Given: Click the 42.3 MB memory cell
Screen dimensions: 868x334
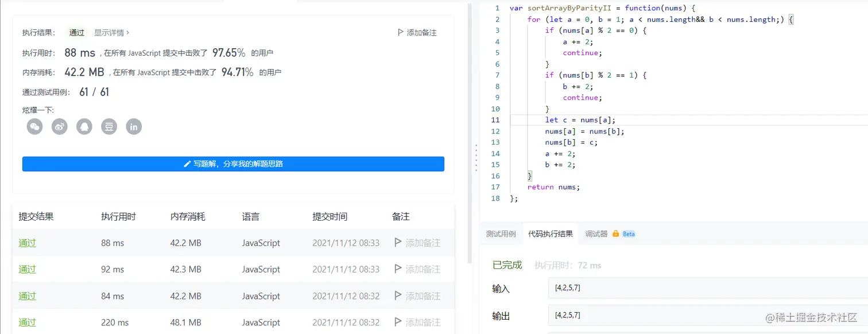Looking at the screenshot, I should (x=186, y=269).
